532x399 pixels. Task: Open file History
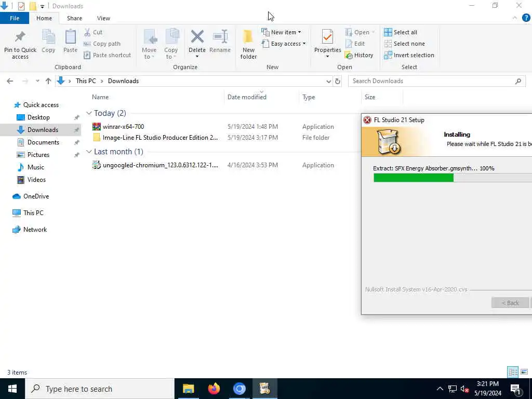(359, 55)
